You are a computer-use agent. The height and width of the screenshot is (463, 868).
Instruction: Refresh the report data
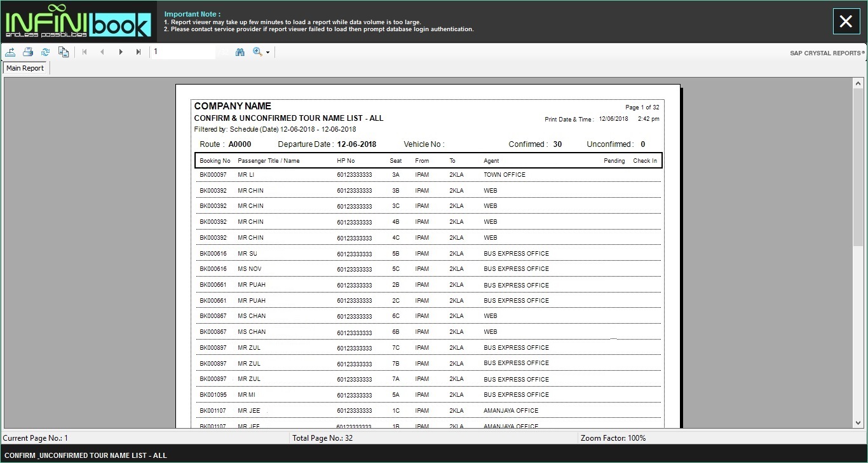click(46, 52)
